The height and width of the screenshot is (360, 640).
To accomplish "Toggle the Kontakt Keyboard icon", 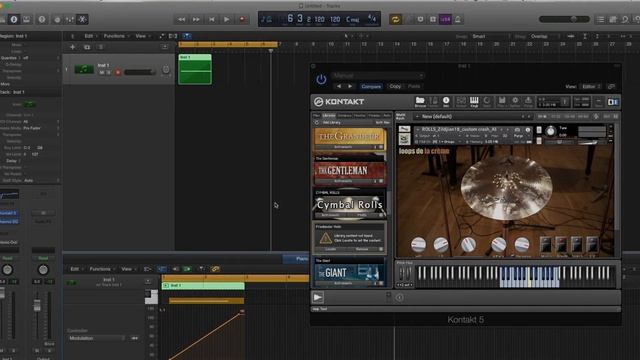I will 474,102.
